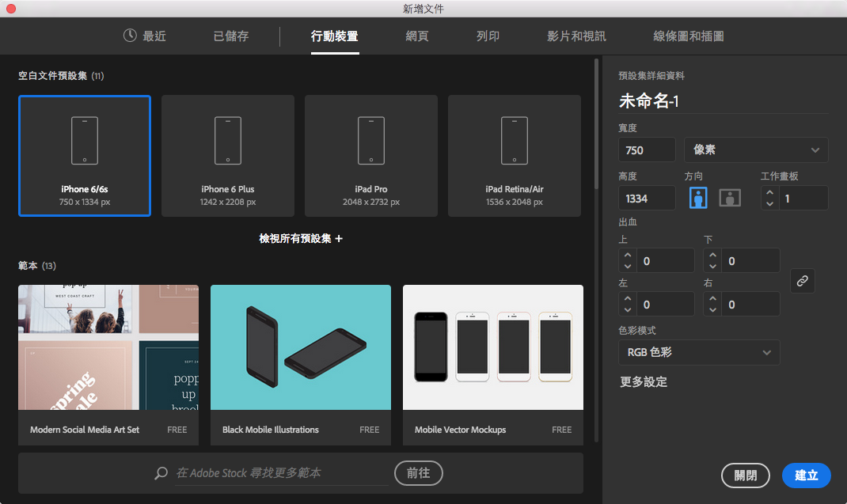The height and width of the screenshot is (504, 847).
Task: Open Modern Social Media Art Set template
Action: click(x=108, y=366)
